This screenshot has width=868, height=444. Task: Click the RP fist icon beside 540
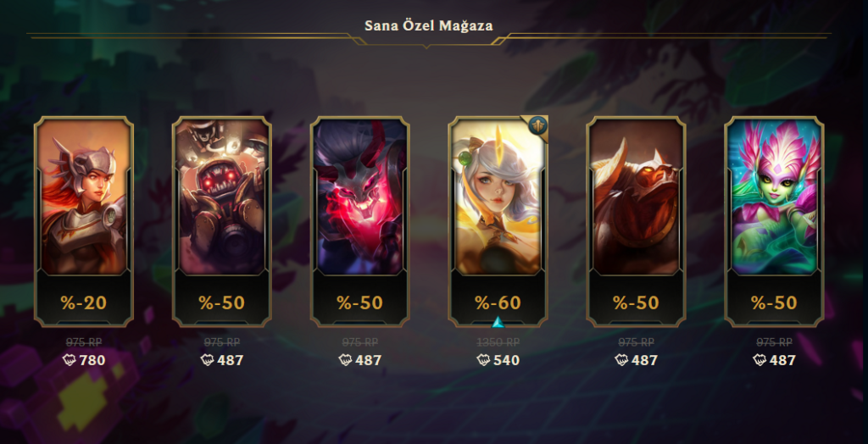483,360
